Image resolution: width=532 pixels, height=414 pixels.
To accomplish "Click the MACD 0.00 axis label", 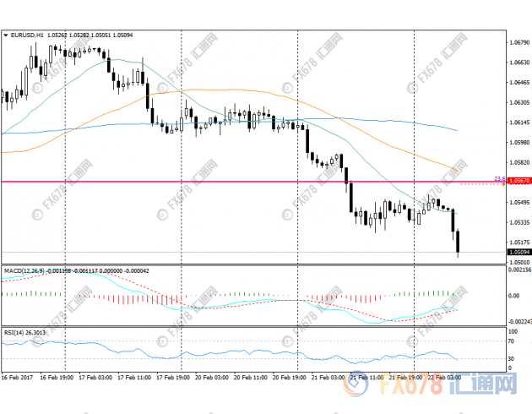I will click(x=513, y=296).
